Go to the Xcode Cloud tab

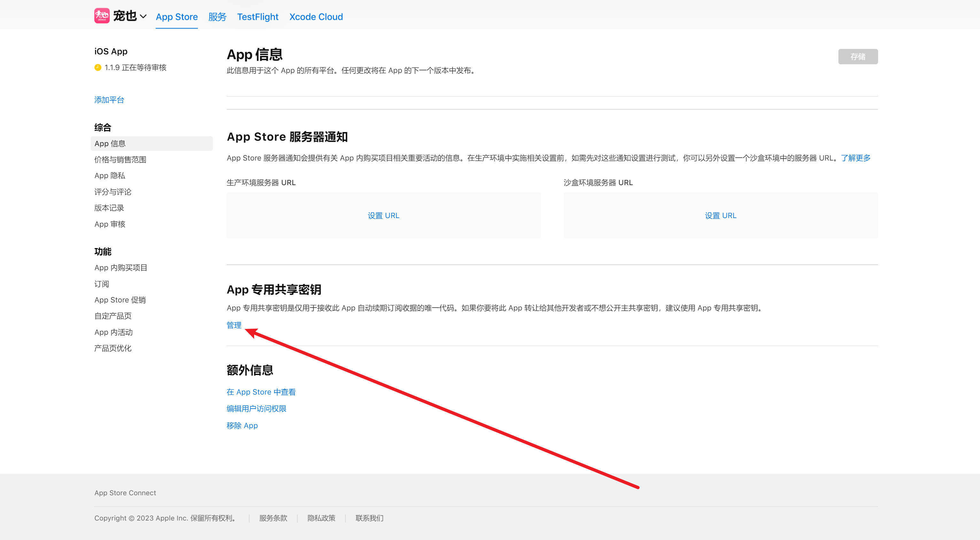(x=316, y=17)
